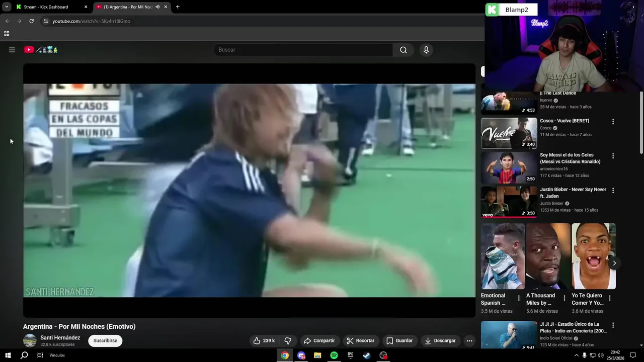
Task: Open Coscu - Vuelve [BERET] thumbnail
Action: (x=509, y=133)
